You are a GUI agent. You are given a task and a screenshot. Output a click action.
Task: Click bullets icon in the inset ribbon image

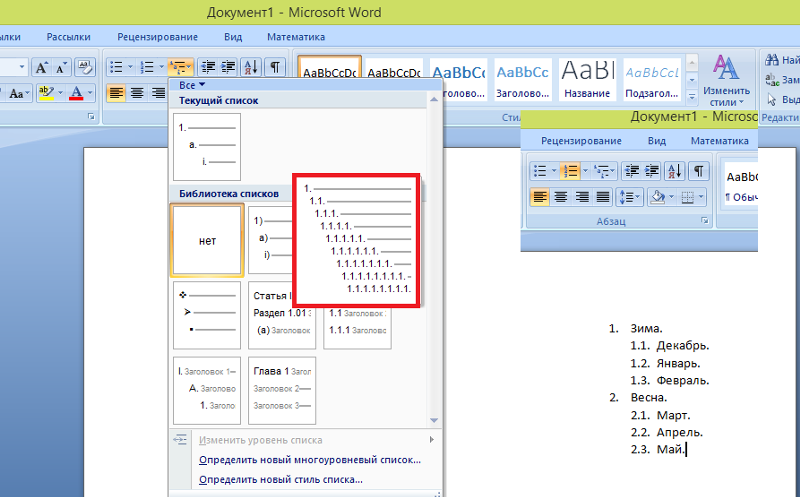coord(540,171)
